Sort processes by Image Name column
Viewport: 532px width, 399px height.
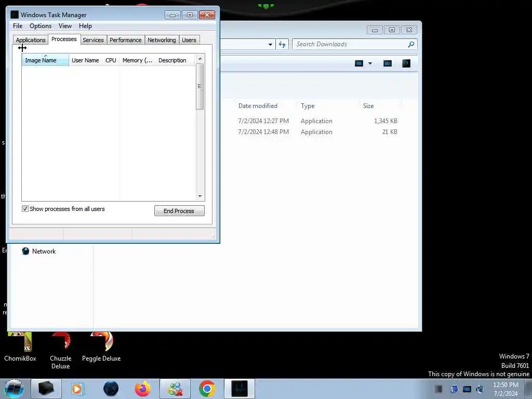[46, 60]
